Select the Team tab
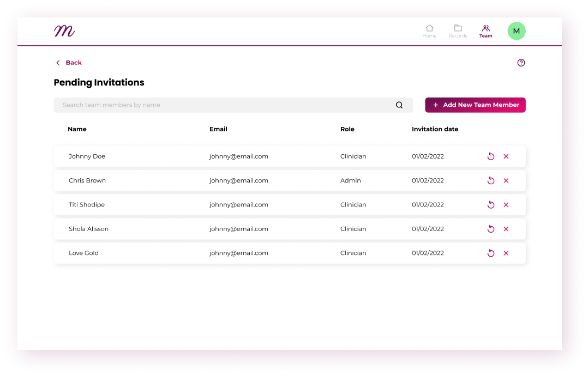 485,31
